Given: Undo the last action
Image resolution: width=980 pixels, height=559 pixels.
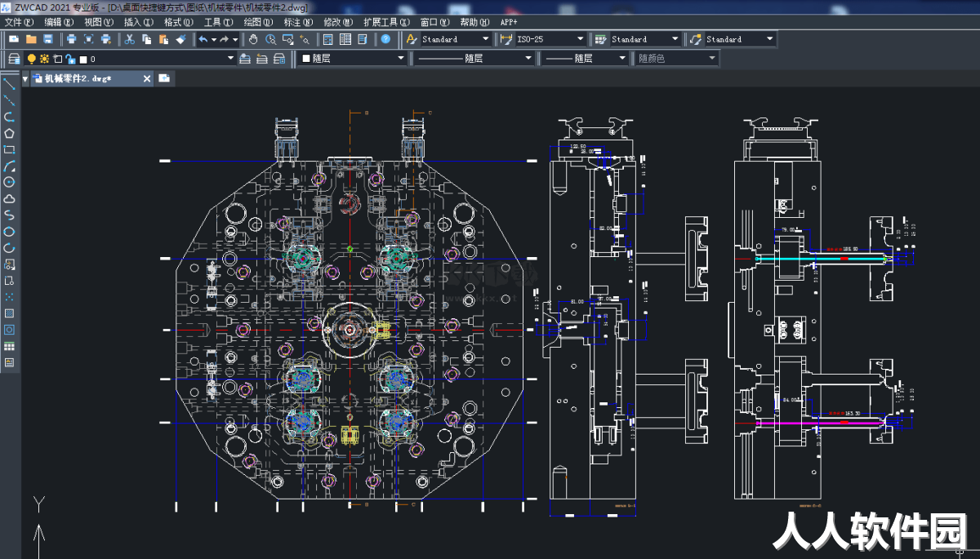Looking at the screenshot, I should click(x=203, y=39).
